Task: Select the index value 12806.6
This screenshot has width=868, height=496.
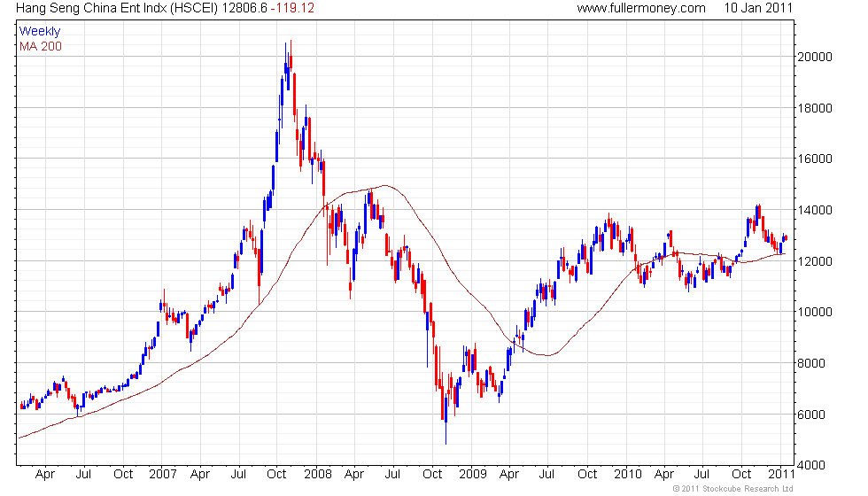Action: (244, 8)
